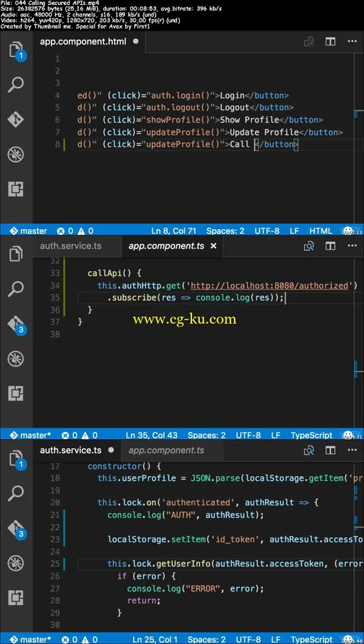Open UTF-8 encoding picker beside HTML mode
Image resolution: width=364 pixels, height=644 pixels.
pyautogui.click(x=267, y=231)
